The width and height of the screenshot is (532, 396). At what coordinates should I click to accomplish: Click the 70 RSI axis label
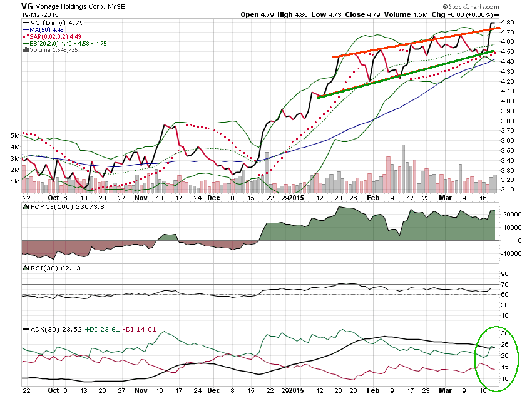(505, 285)
